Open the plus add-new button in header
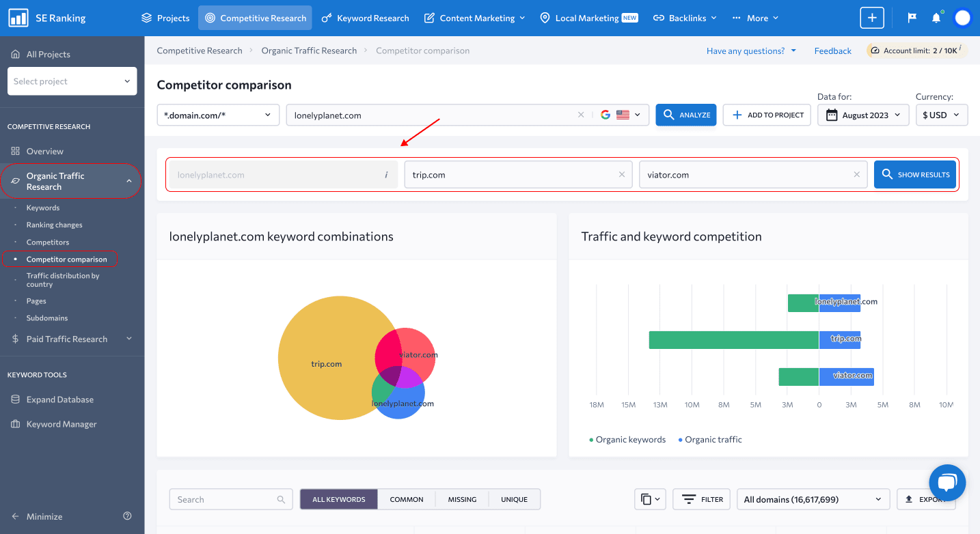The height and width of the screenshot is (534, 980). [872, 18]
